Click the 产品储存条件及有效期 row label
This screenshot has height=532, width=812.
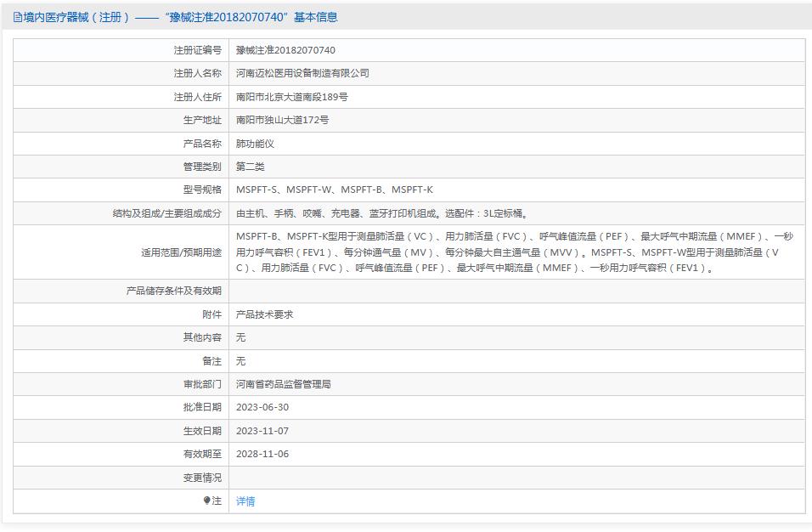click(173, 291)
